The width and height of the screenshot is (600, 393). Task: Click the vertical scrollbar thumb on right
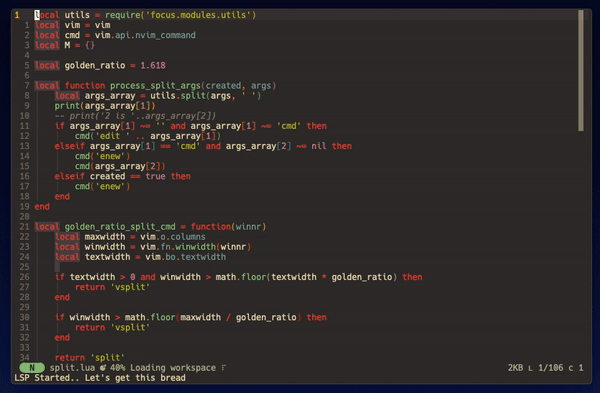(581, 70)
